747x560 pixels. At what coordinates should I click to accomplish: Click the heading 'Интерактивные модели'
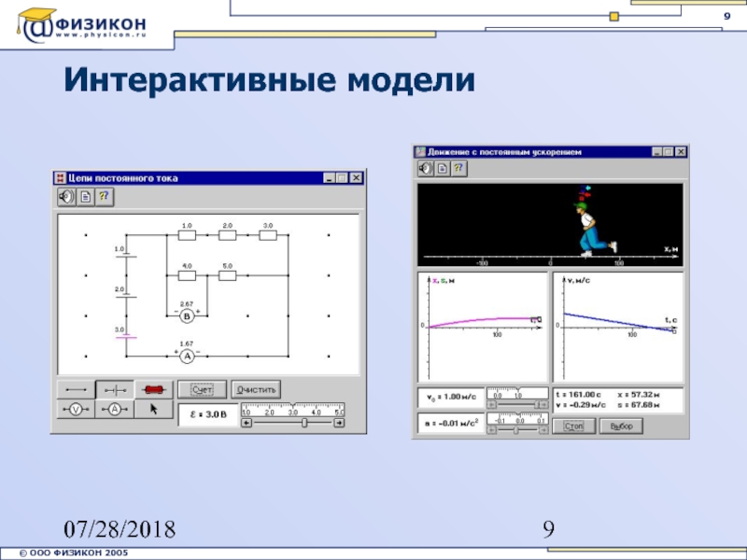point(270,79)
